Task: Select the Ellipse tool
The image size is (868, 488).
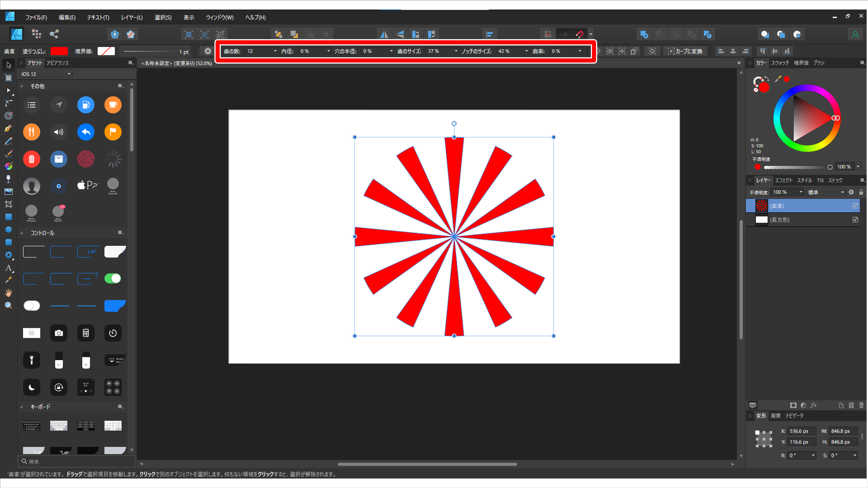Action: pos(8,229)
